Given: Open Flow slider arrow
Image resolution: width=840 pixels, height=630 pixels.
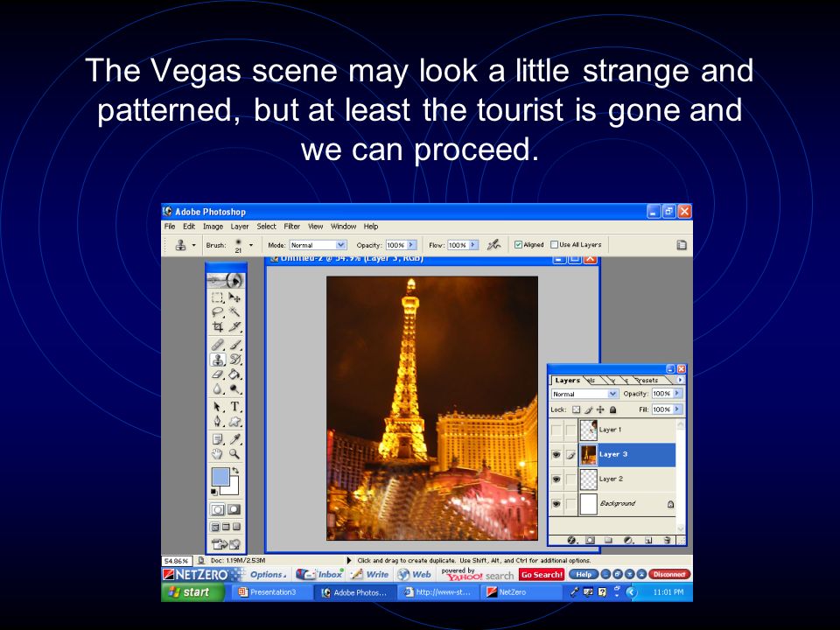Looking at the screenshot, I should [473, 245].
